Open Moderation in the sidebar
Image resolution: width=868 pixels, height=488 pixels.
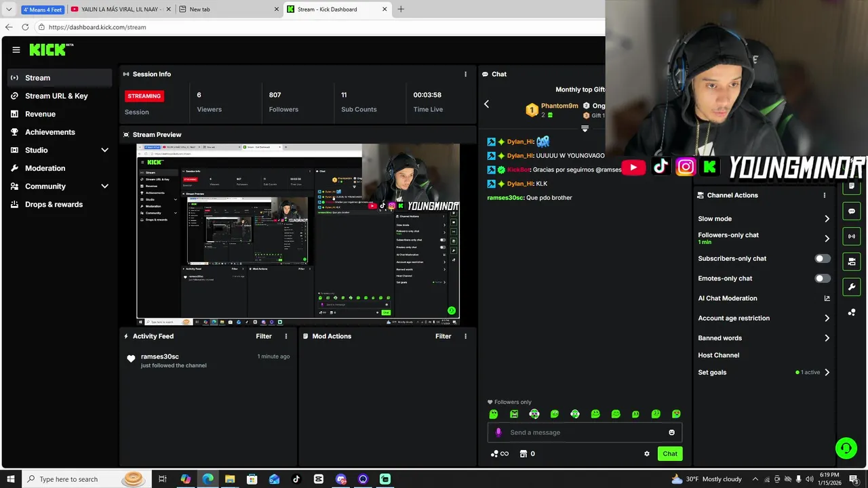(60, 168)
